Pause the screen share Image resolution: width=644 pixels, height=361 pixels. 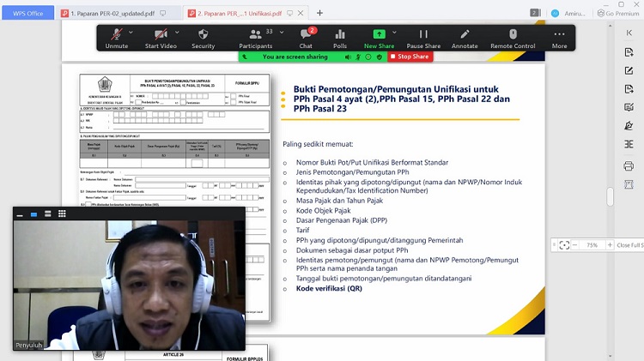click(423, 38)
